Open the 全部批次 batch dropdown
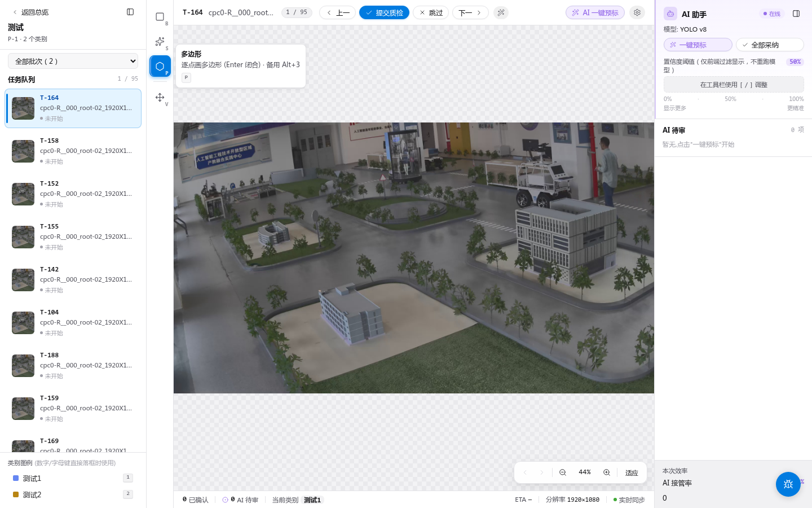Screen dimensions: 812x508 pyautogui.click(x=73, y=61)
